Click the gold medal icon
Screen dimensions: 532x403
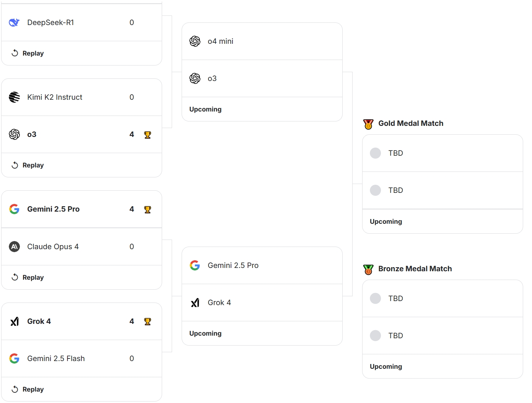[x=368, y=124]
